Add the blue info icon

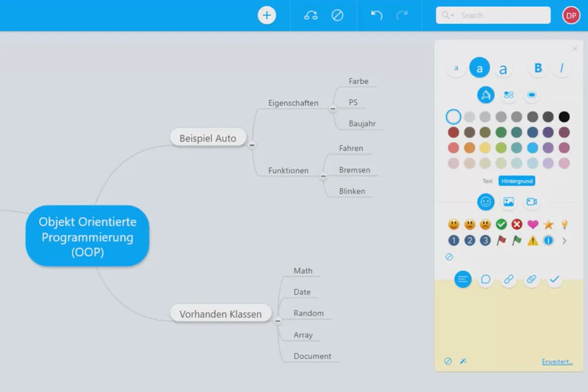[x=548, y=241]
